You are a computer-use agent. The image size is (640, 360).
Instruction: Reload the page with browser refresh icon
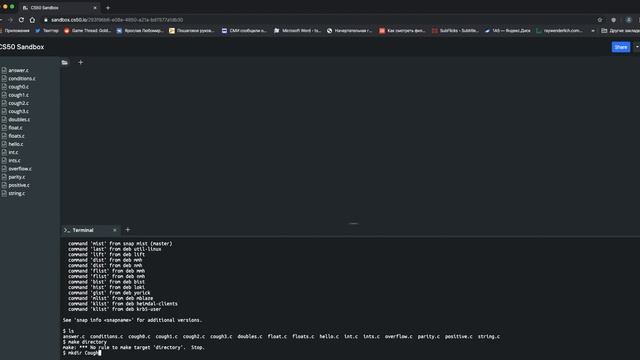tap(21, 20)
